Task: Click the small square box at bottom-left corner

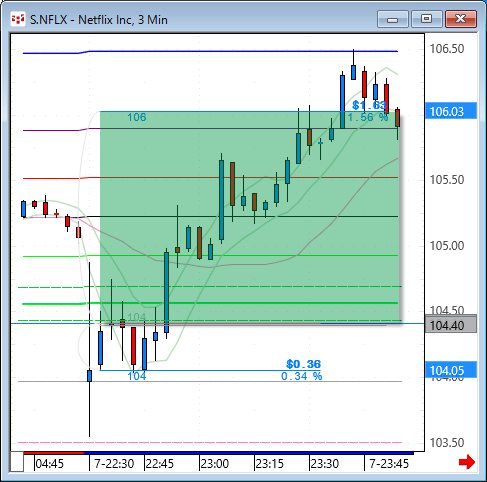Action: coord(17,462)
